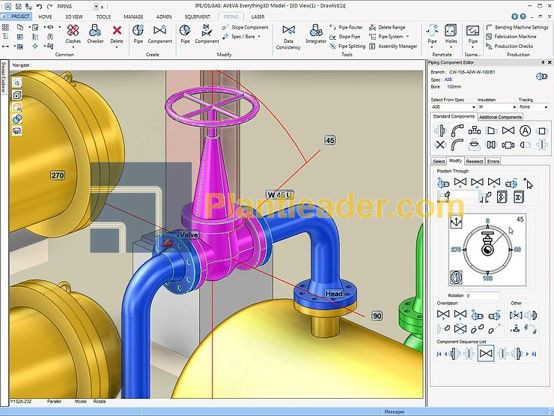Click the Rotation value input field
554x416 pixels.
coord(482,295)
